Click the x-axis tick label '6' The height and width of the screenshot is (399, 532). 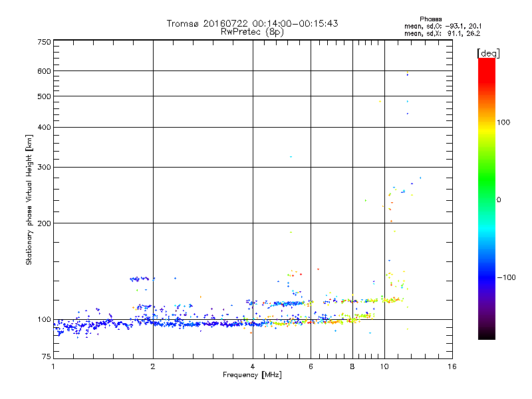coord(311,366)
